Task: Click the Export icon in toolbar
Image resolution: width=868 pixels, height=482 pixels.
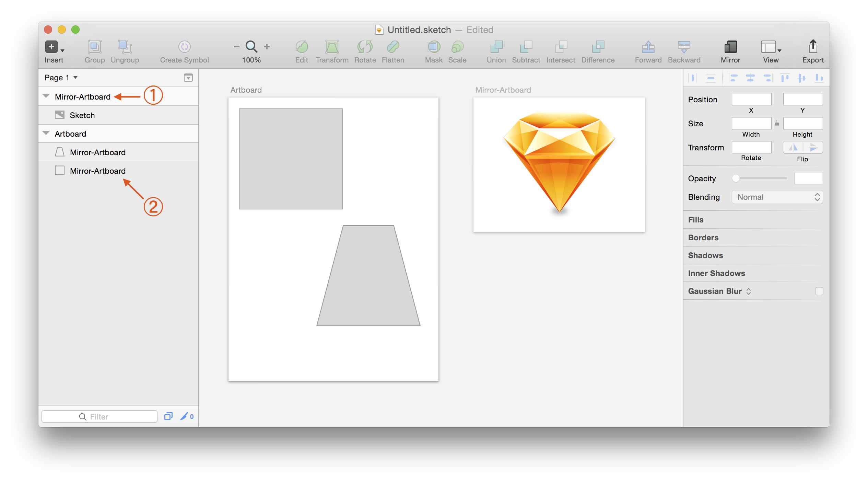Action: coord(812,47)
